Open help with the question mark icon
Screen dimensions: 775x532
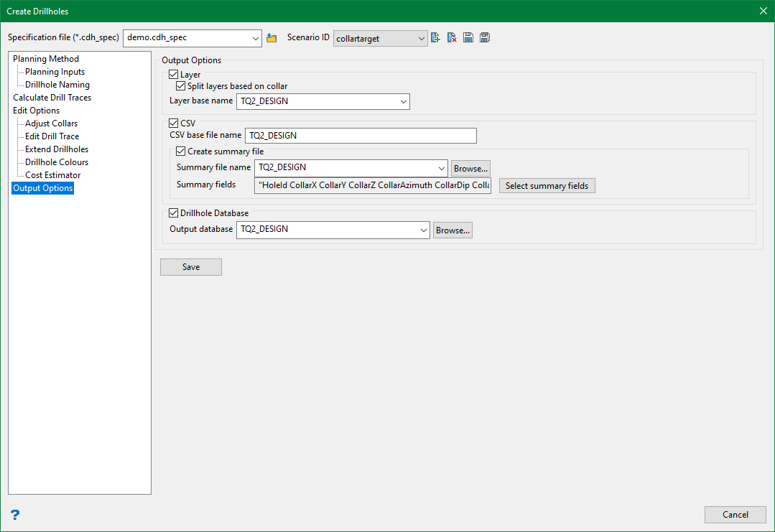(x=14, y=515)
